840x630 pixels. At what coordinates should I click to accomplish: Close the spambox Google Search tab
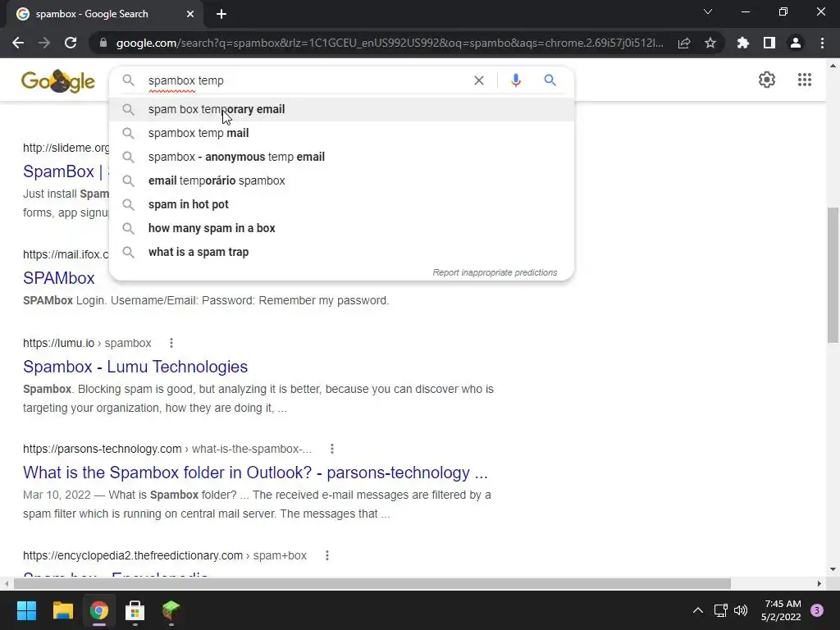tap(190, 14)
